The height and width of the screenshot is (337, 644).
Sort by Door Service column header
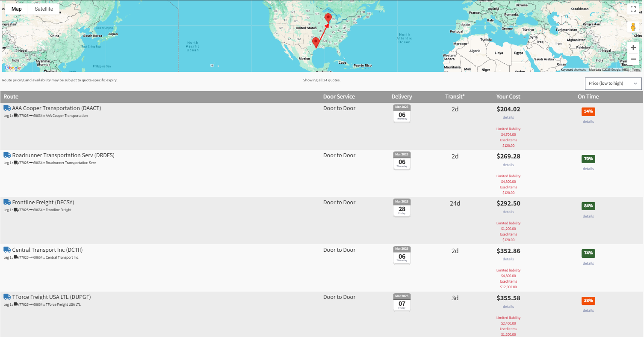pyautogui.click(x=339, y=97)
